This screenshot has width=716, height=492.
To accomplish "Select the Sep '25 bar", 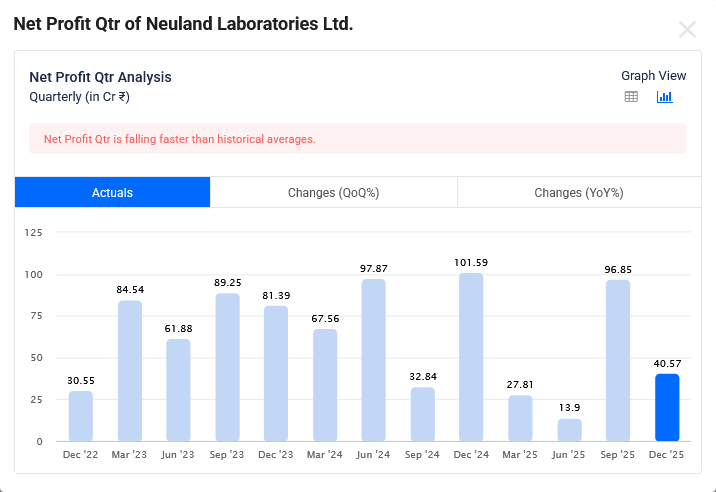I will (x=618, y=361).
